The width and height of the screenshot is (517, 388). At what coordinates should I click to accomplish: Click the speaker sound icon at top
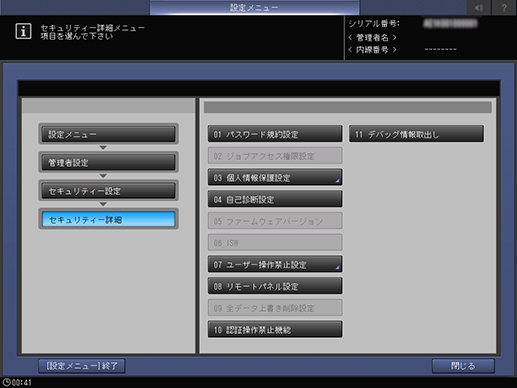(x=478, y=7)
